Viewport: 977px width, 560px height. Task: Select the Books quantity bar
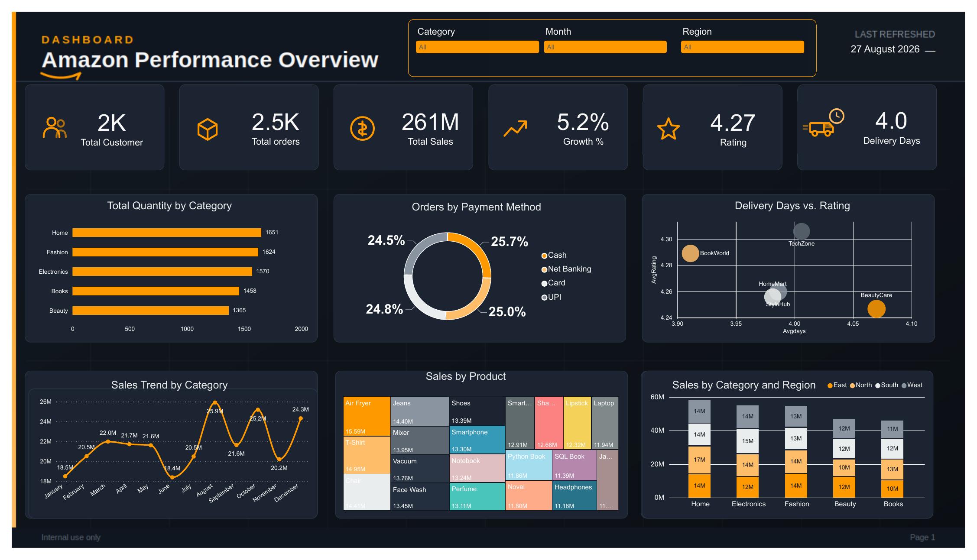(156, 291)
